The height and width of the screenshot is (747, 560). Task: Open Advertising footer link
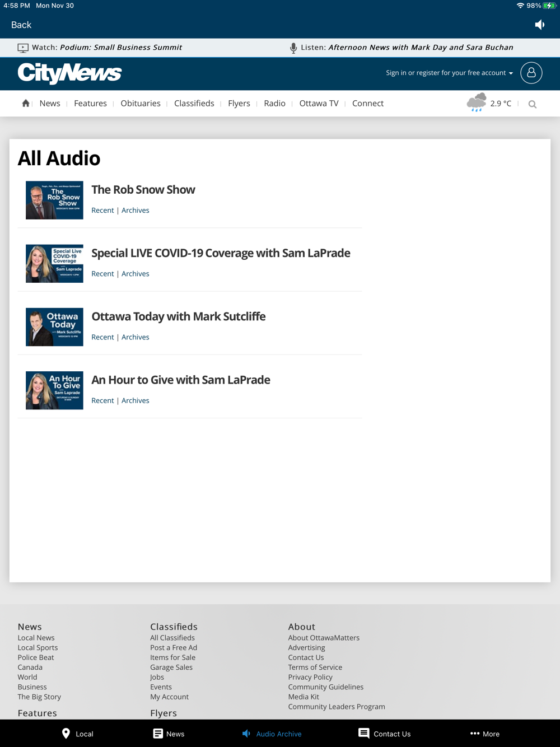coord(306,648)
